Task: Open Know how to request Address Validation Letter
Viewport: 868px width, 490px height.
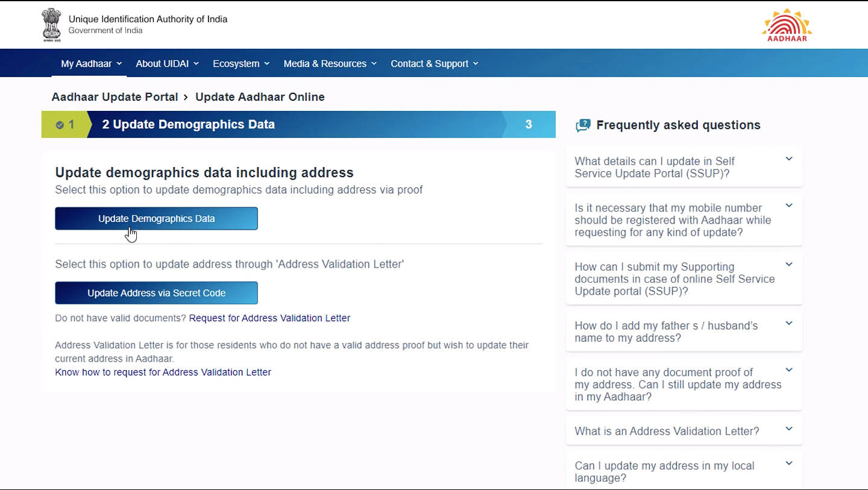Action: point(163,372)
